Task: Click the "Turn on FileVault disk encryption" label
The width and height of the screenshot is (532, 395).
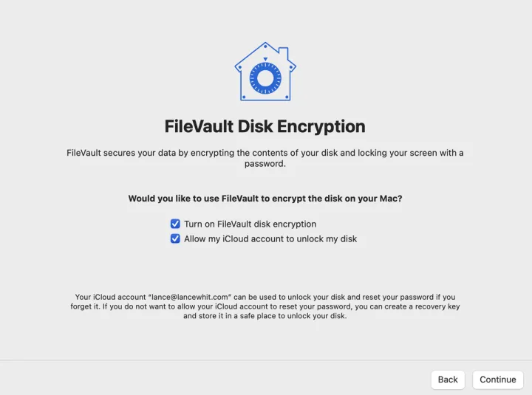Action: click(250, 224)
